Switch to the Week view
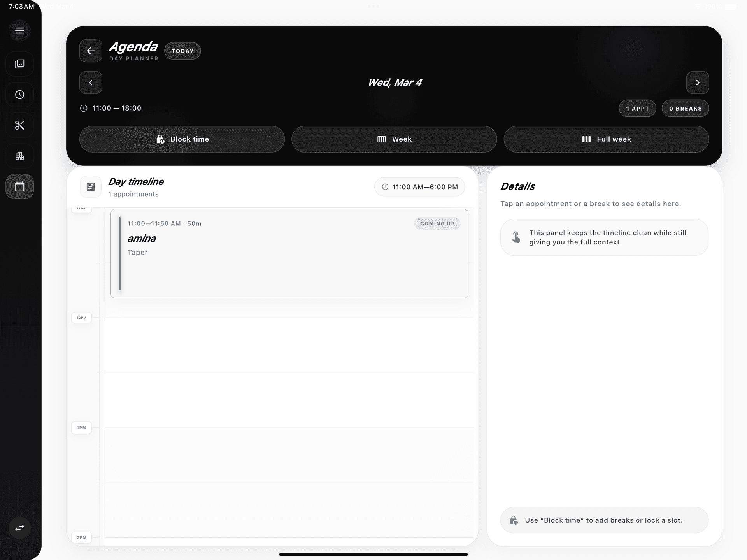This screenshot has width=747, height=560. pyautogui.click(x=394, y=139)
